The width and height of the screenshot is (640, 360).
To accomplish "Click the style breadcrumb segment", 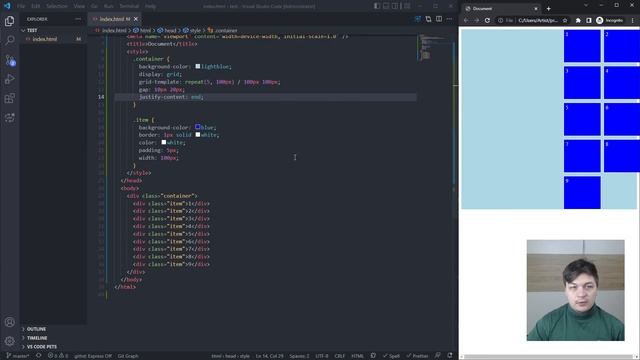I will 192,31.
